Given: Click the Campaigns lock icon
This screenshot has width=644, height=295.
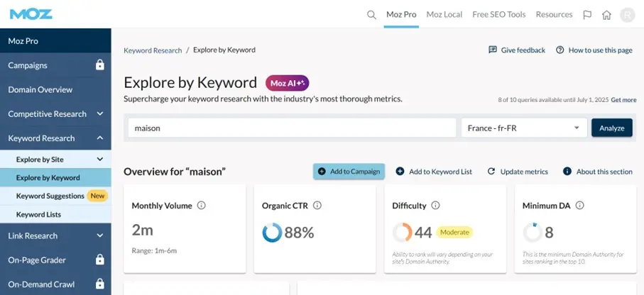Looking at the screenshot, I should (100, 65).
